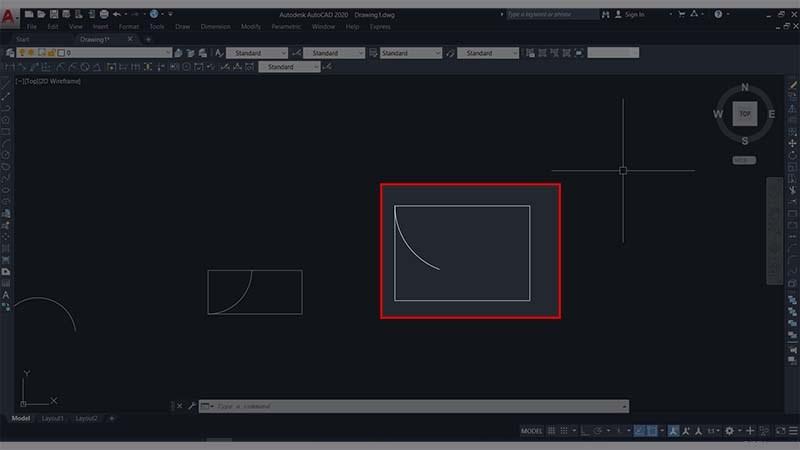The image size is (800, 450).
Task: Click the MODEL space button in status bar
Action: point(531,431)
